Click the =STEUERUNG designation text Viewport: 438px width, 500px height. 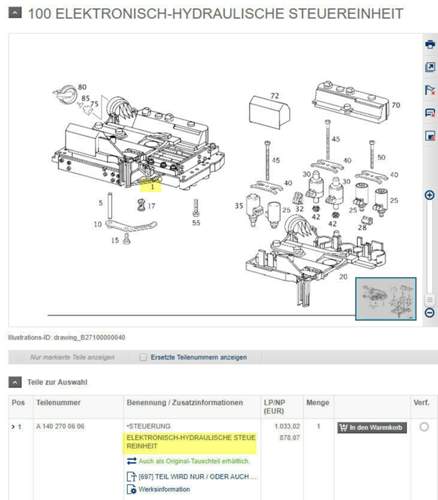(148, 426)
